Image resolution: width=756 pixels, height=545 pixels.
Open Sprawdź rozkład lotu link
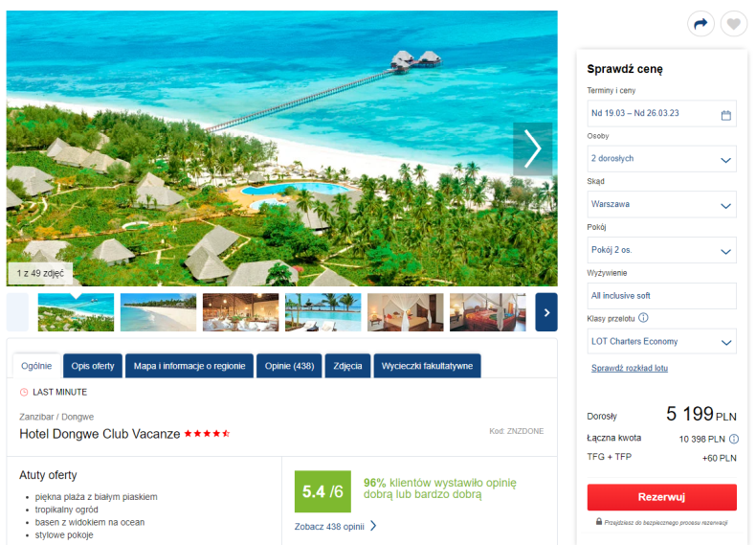[x=629, y=368]
